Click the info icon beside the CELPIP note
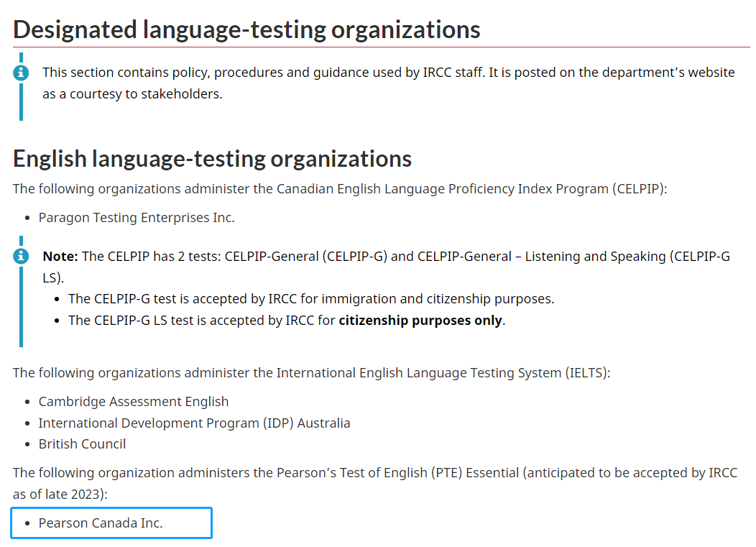756x547 pixels. 22,256
